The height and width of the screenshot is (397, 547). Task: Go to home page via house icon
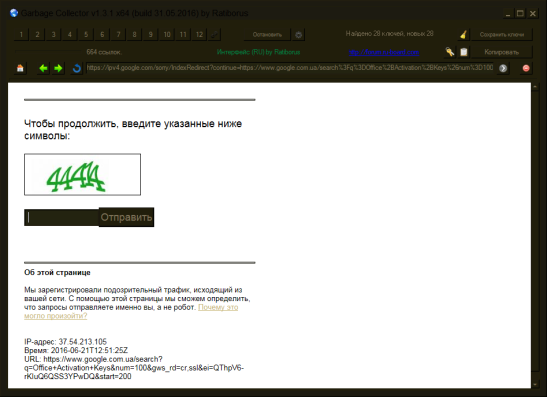click(20, 68)
